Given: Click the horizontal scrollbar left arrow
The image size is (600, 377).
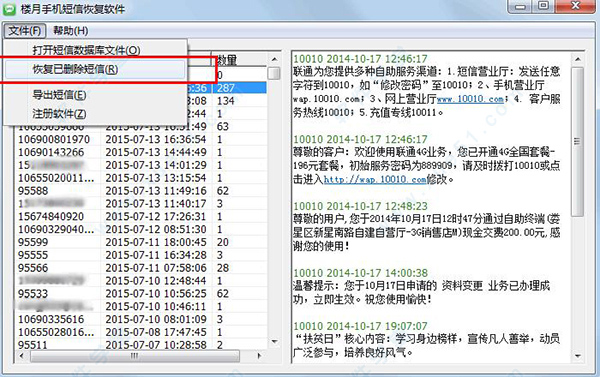Looking at the screenshot, I should pos(22,356).
